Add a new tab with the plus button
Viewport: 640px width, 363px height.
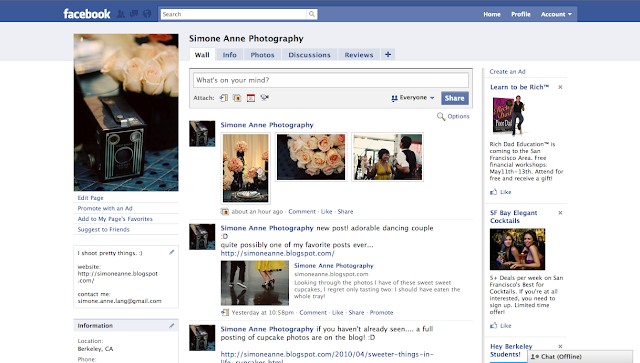pos(388,54)
